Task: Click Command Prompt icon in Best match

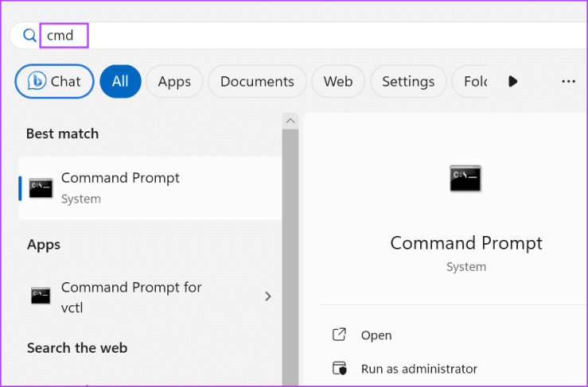Action: (x=41, y=188)
